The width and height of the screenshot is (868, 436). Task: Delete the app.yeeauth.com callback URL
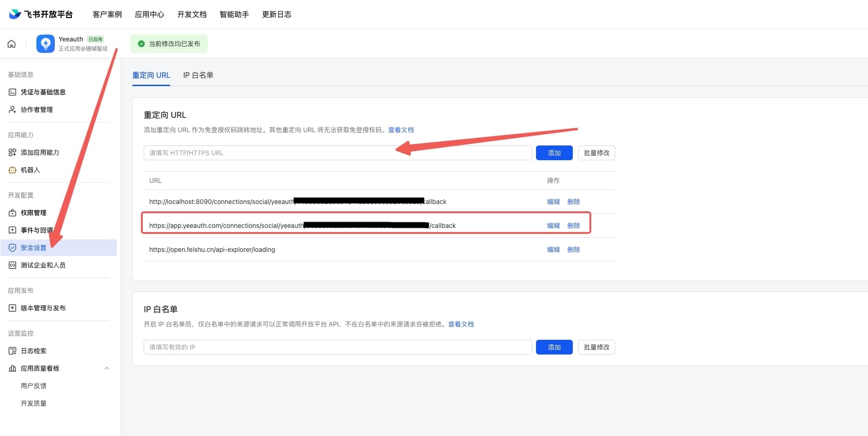point(574,226)
